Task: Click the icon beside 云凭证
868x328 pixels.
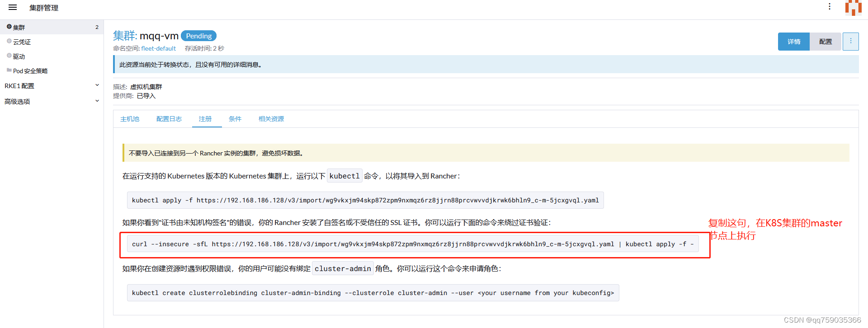Action: [x=9, y=41]
